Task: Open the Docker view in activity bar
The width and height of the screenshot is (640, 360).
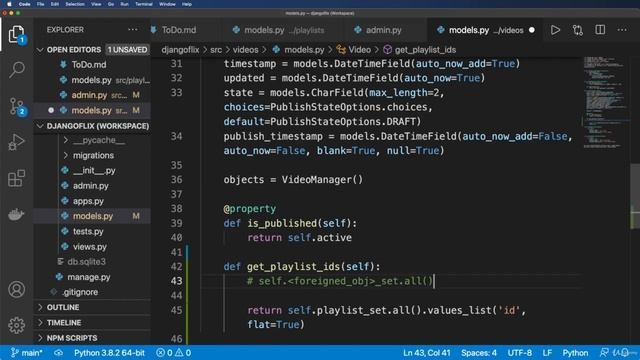Action: (x=16, y=214)
